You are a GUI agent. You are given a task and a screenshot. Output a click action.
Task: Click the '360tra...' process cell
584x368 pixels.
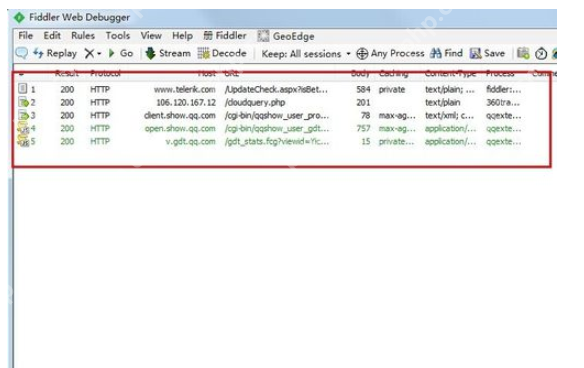pos(503,102)
